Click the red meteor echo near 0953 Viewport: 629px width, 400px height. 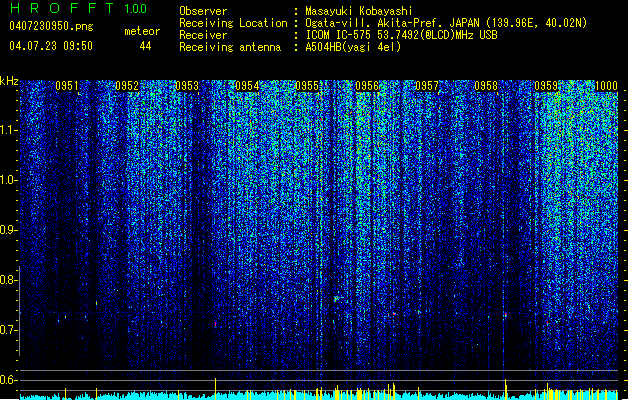pos(215,324)
